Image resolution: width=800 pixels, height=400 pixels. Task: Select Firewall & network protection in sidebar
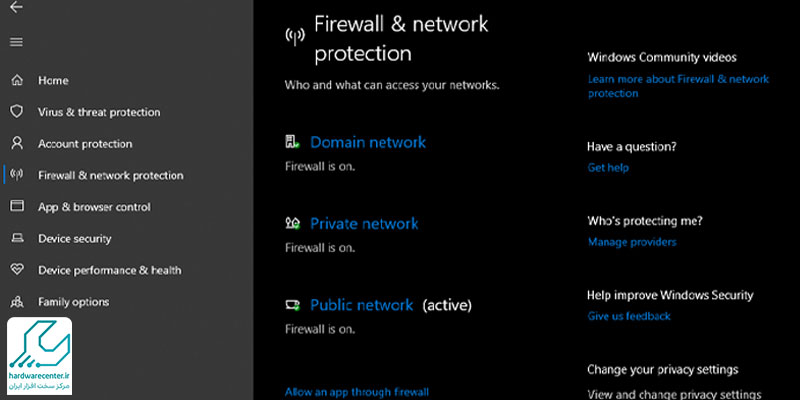pyautogui.click(x=111, y=176)
